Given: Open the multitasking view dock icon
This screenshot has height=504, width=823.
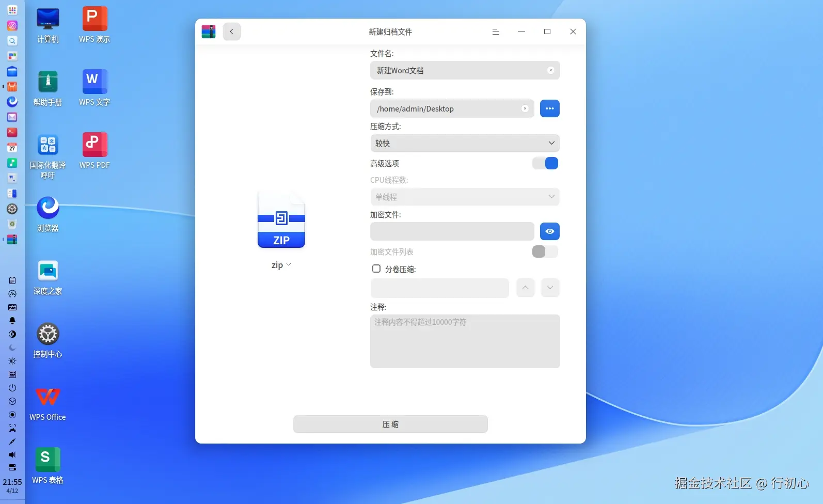Looking at the screenshot, I should pos(12,56).
